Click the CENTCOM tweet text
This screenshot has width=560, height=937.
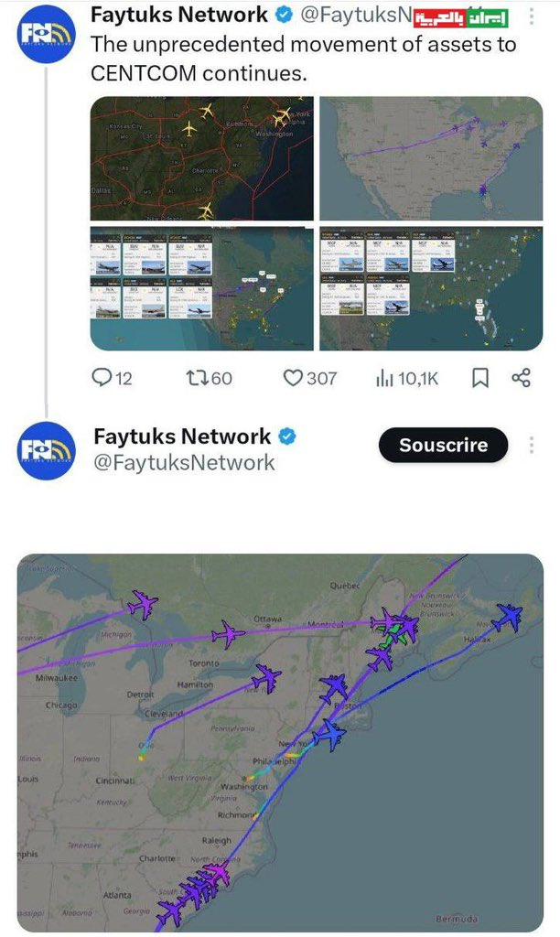coord(303,59)
